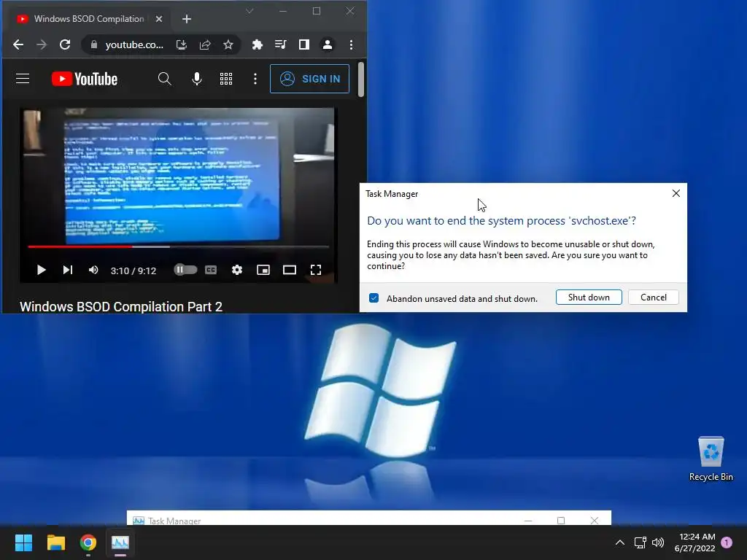Image resolution: width=747 pixels, height=560 pixels.
Task: Open Chrome profile avatar
Action: [x=328, y=44]
